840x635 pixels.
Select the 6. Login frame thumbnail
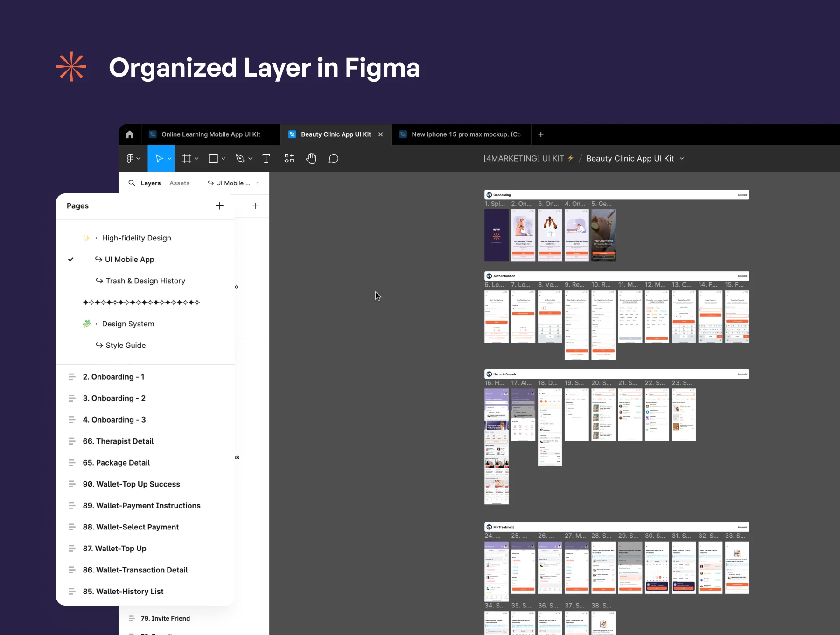[x=497, y=317]
